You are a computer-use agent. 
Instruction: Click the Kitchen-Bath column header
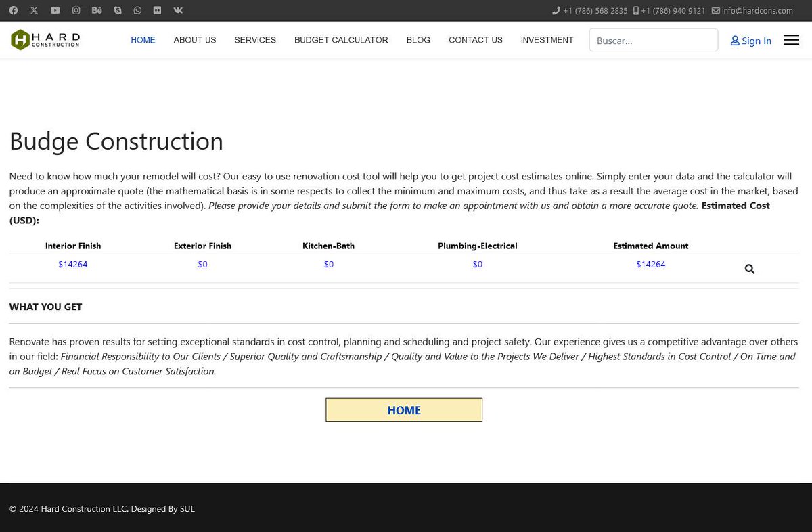point(329,246)
